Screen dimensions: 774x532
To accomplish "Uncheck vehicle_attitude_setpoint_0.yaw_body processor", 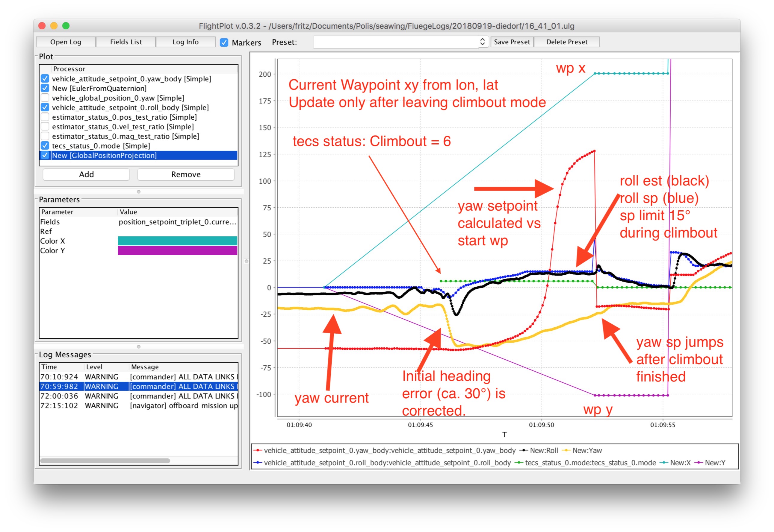I will coord(45,79).
